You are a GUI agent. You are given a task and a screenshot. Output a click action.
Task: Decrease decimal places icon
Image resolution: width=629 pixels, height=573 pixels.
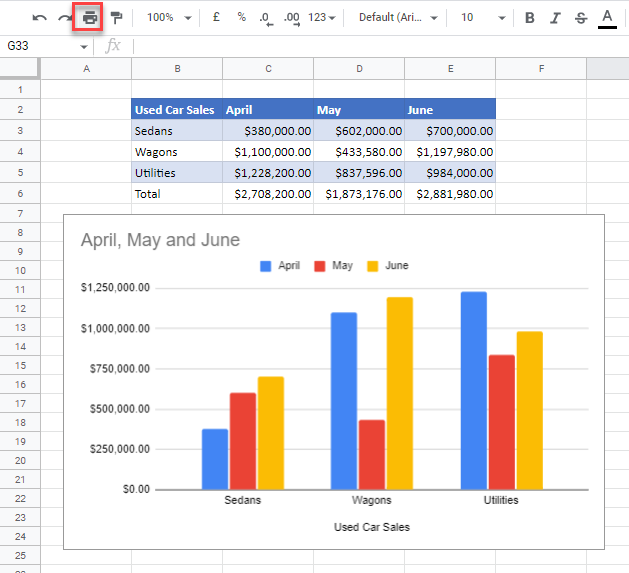click(x=265, y=18)
